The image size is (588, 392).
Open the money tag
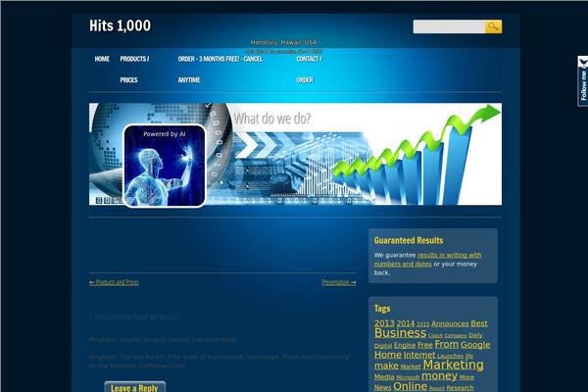(439, 376)
